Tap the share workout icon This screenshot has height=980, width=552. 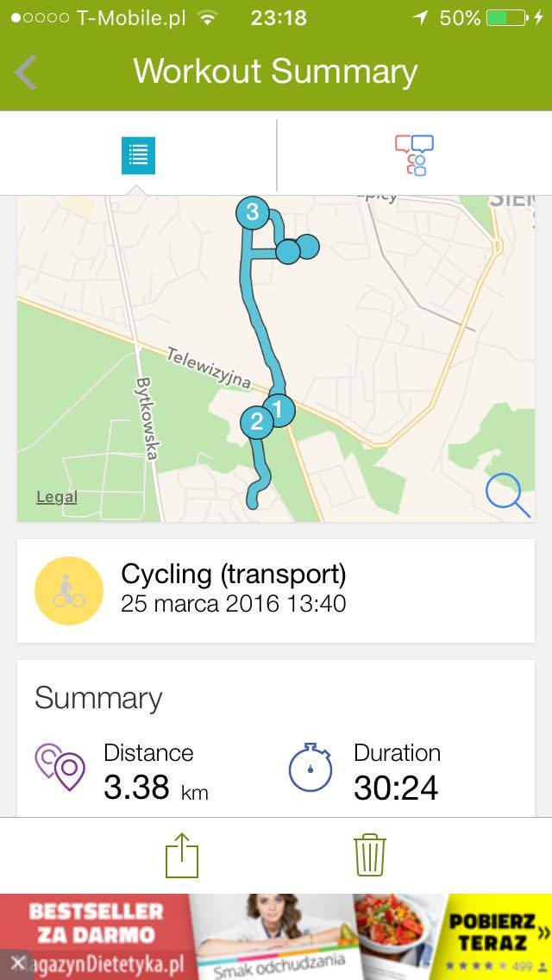coord(182,856)
